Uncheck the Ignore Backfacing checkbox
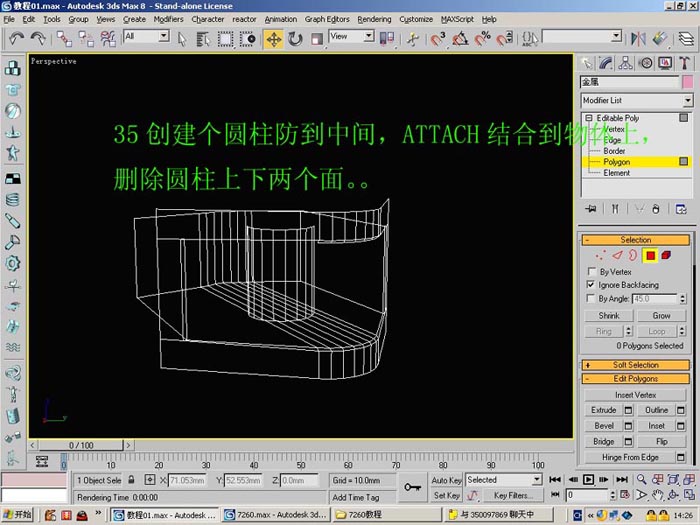 click(x=591, y=284)
